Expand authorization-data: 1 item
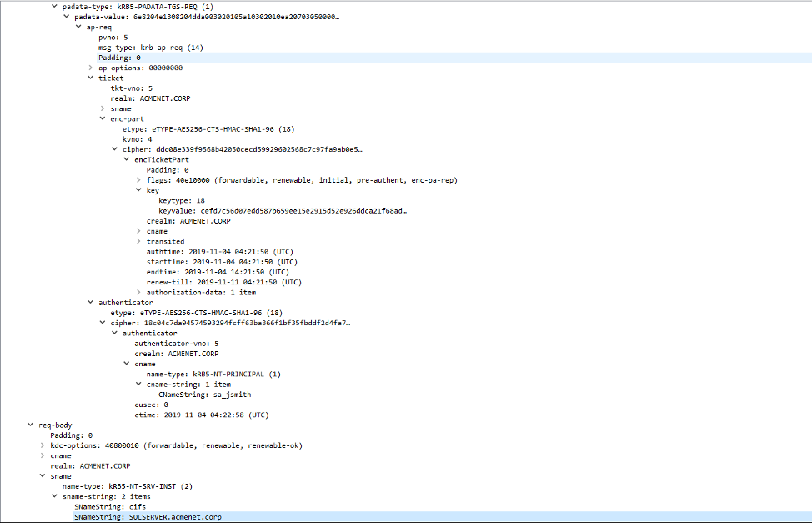 138,292
